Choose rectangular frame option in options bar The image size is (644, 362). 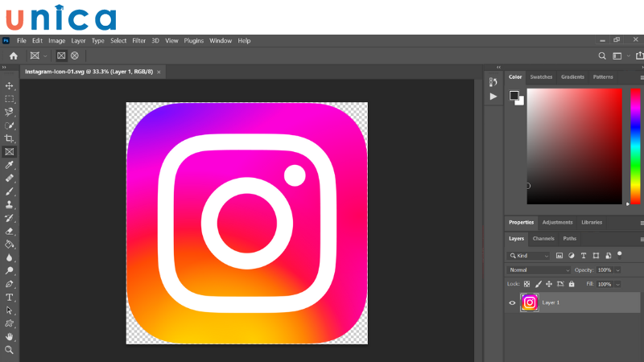61,56
